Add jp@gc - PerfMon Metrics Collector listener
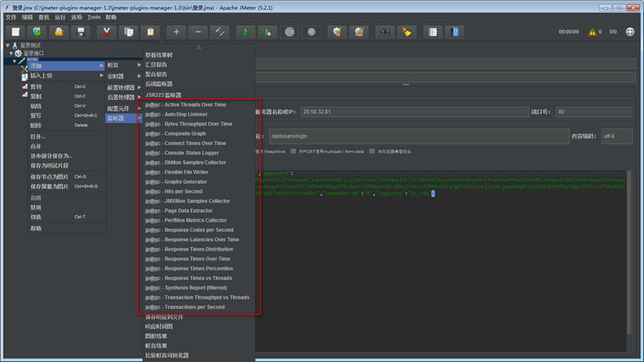644x362 pixels. point(199,220)
